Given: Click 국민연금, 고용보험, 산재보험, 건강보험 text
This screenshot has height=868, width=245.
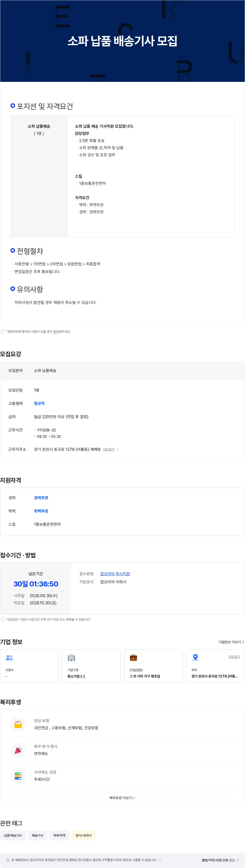Looking at the screenshot, I should 66,728.
